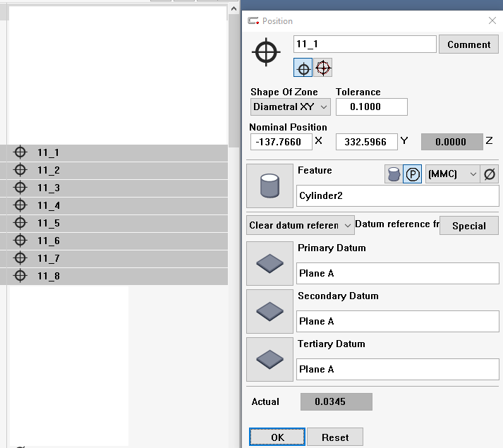503x448 pixels.
Task: Pick the Primary Datum plane icon
Action: [x=269, y=263]
